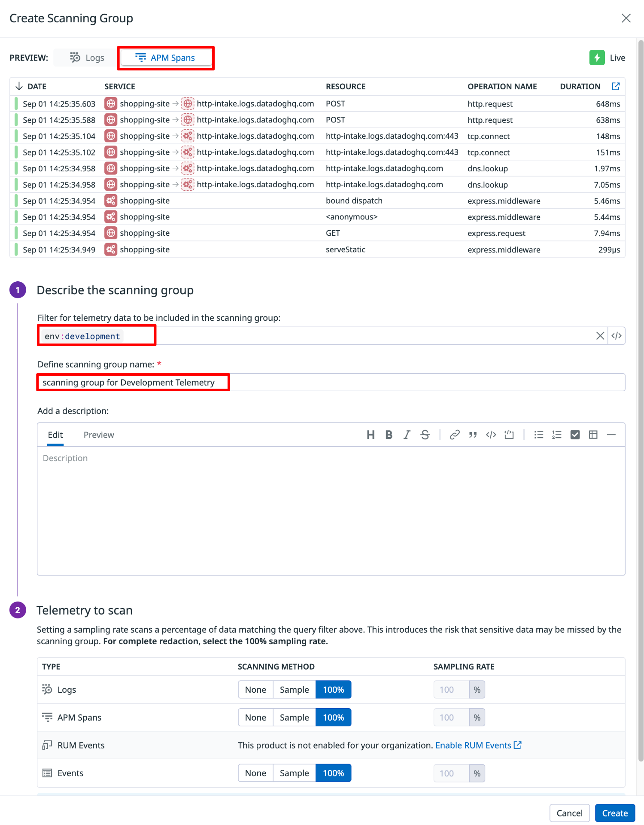Click the shopping-site service icon in GET row
Image resolution: width=644 pixels, height=825 pixels.
(x=111, y=233)
